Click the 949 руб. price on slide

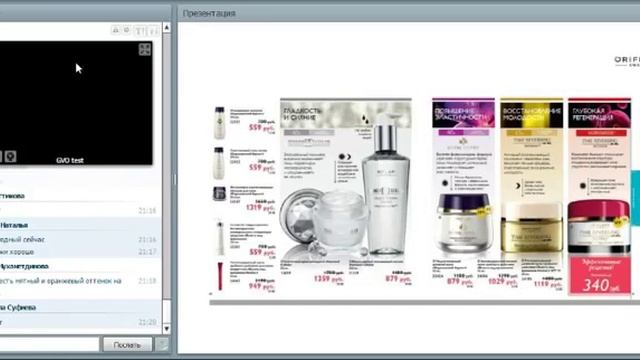click(x=262, y=286)
